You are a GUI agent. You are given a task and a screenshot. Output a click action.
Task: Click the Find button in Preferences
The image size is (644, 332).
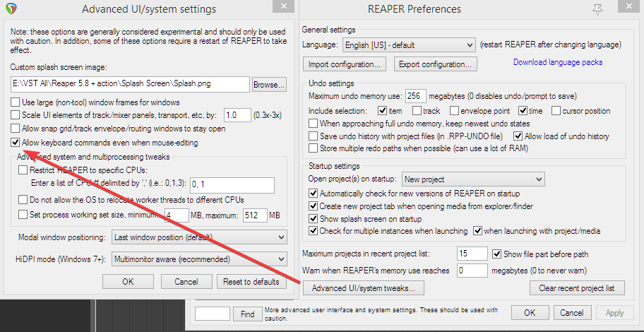[x=248, y=314]
